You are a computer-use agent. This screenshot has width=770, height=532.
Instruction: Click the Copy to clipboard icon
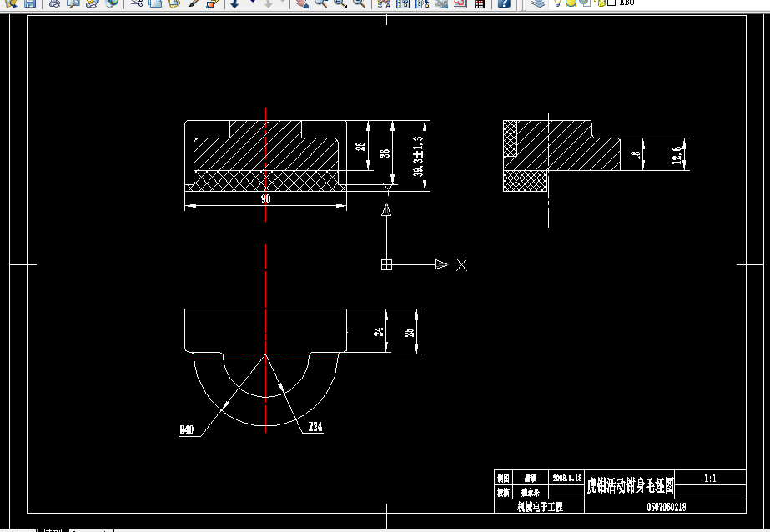(155, 3)
